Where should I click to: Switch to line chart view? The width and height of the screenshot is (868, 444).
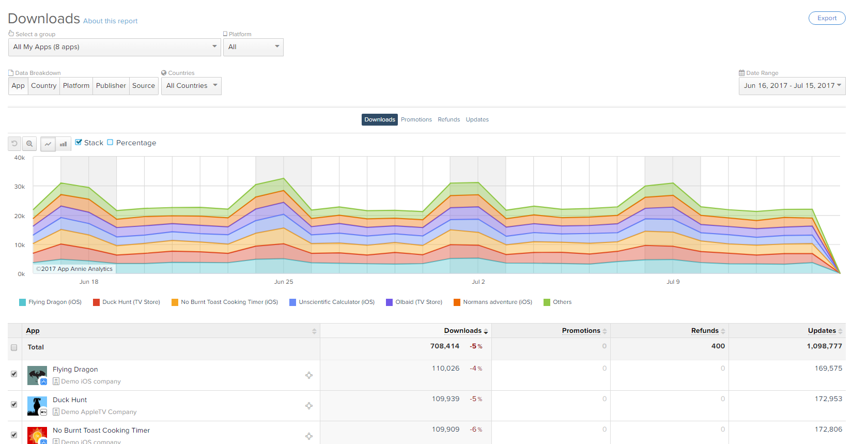(x=48, y=144)
